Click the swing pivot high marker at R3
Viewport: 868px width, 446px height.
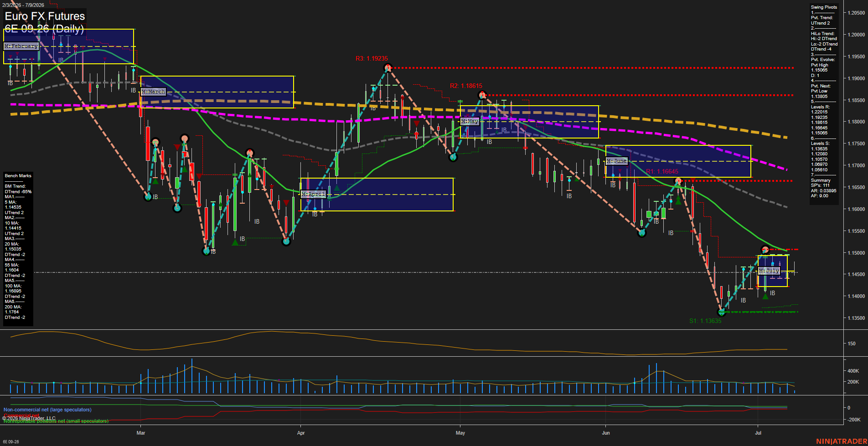(388, 68)
